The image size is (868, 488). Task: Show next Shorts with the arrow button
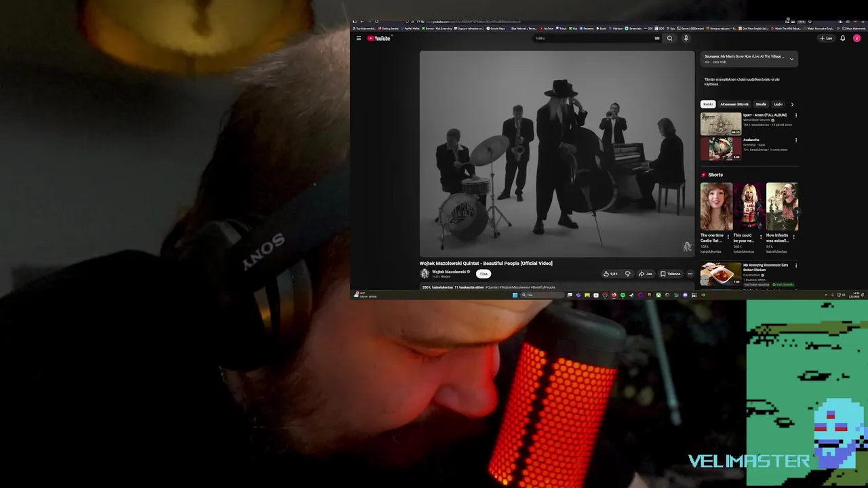point(796,211)
